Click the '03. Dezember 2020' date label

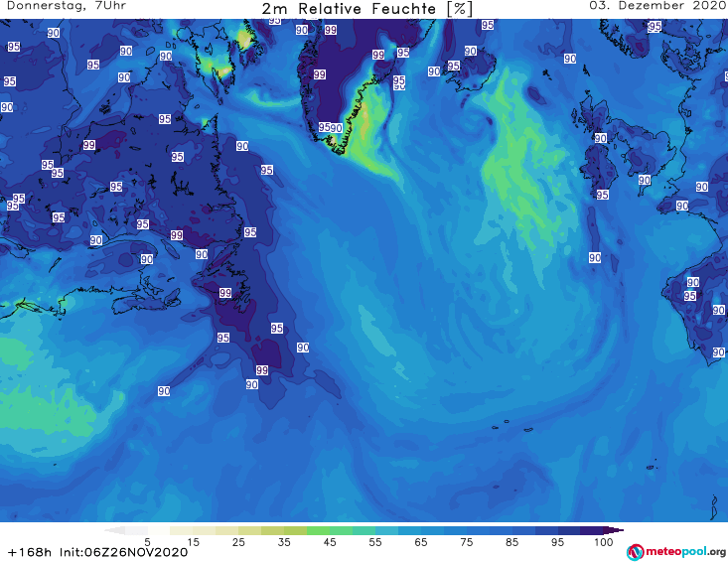657,6
